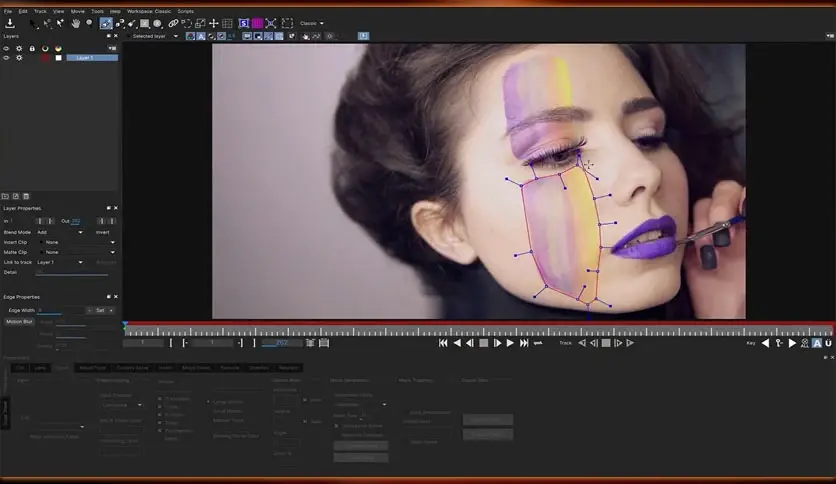Click the Set button for Edge Width

(x=100, y=310)
